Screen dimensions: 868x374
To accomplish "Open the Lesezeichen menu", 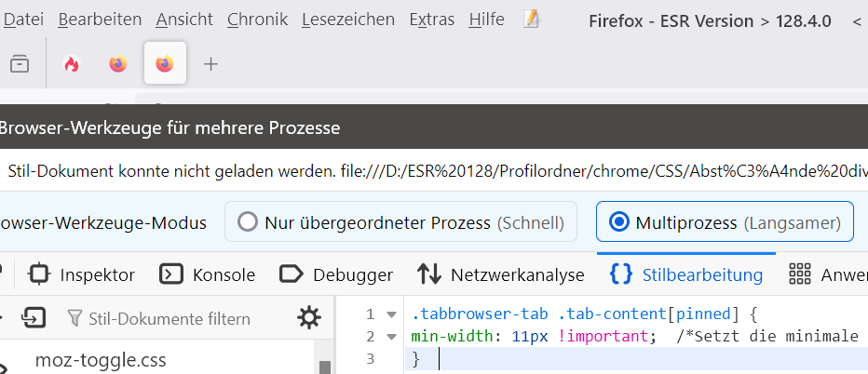I will click(x=354, y=20).
